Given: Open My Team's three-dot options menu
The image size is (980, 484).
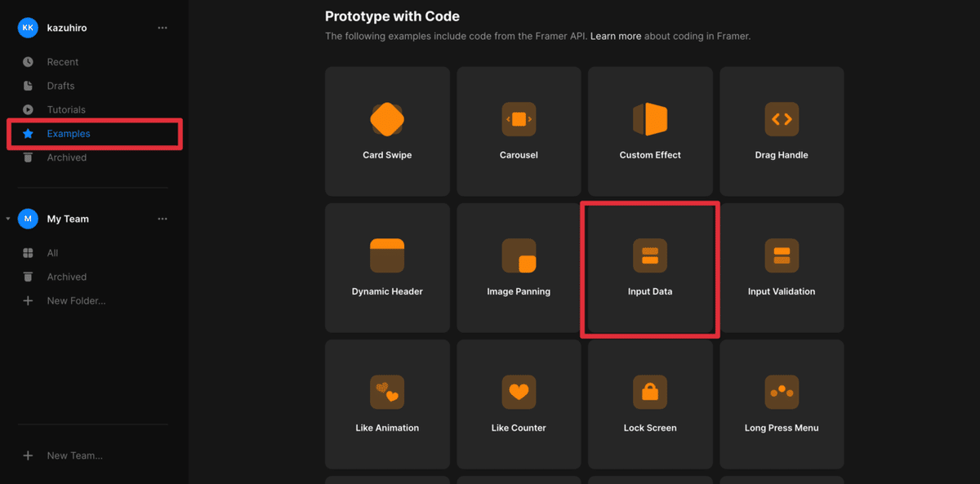Looking at the screenshot, I should pos(163,219).
